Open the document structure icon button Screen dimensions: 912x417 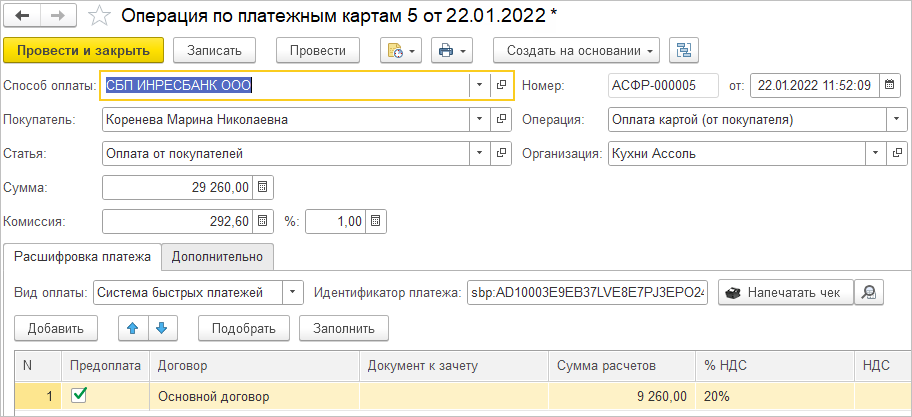pyautogui.click(x=685, y=50)
